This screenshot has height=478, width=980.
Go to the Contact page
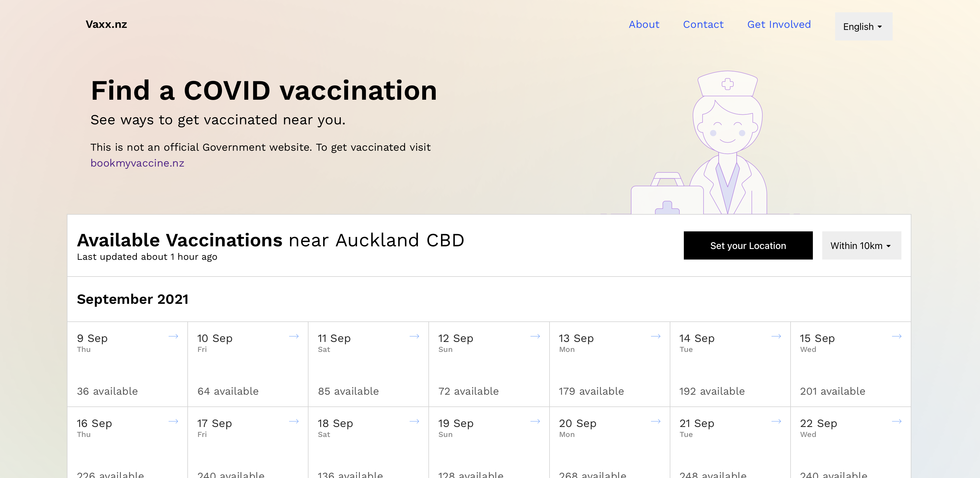click(x=703, y=24)
